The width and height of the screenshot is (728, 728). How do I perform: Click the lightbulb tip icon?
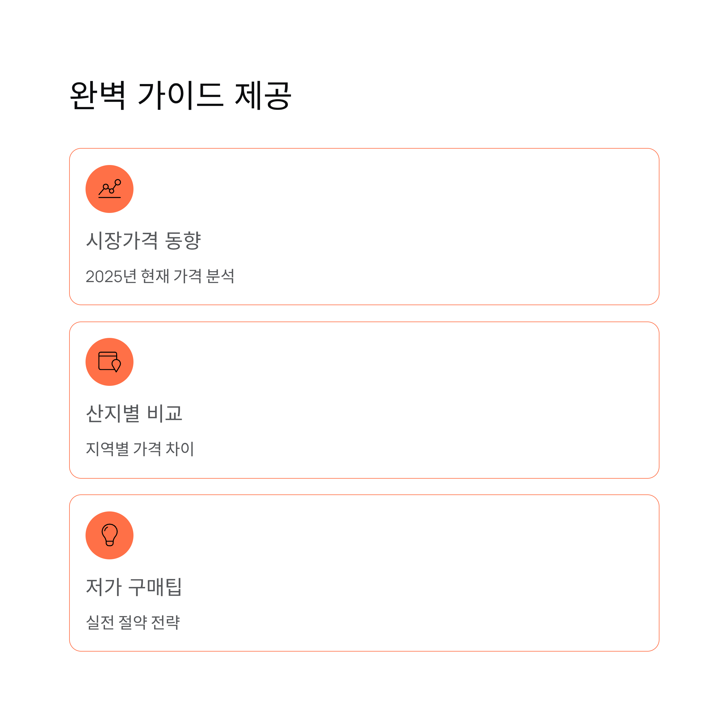click(x=110, y=535)
